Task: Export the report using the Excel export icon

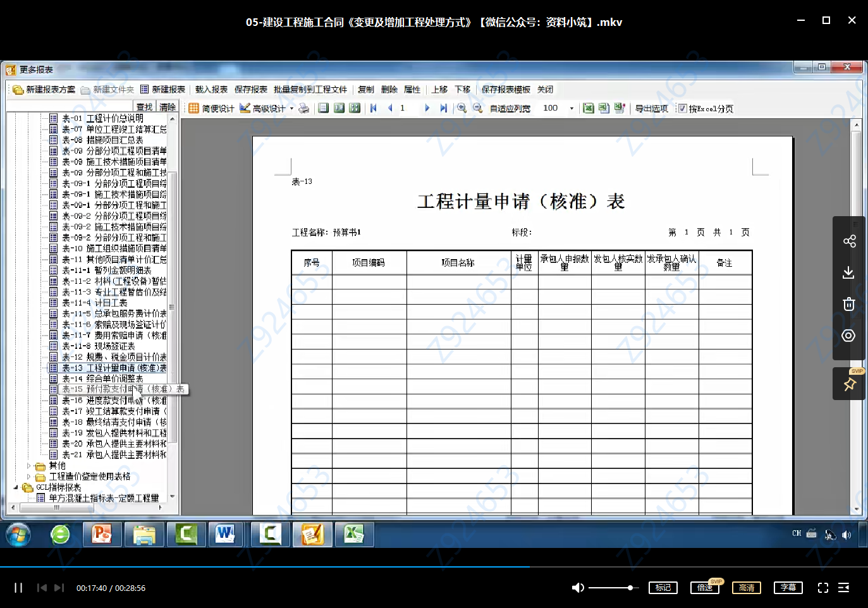Action: coord(589,108)
